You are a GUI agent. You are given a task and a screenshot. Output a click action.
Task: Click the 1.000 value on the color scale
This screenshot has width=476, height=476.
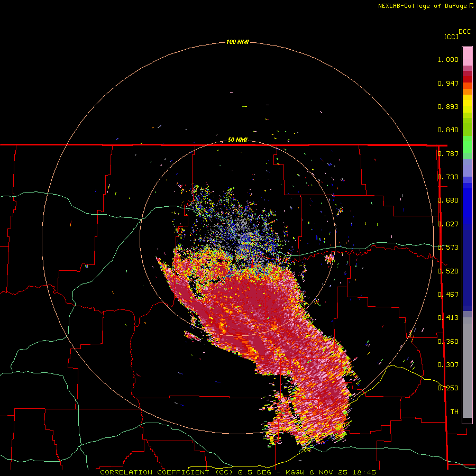click(448, 59)
